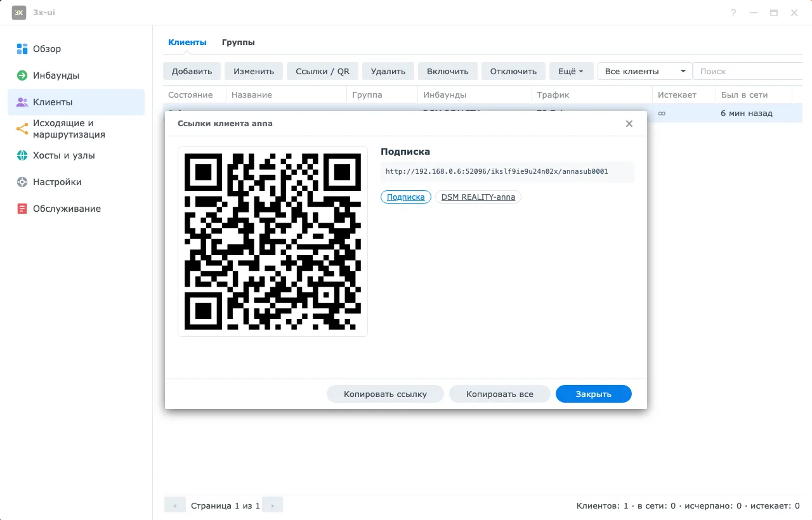Click the Хосты и узлы globe icon

click(22, 155)
